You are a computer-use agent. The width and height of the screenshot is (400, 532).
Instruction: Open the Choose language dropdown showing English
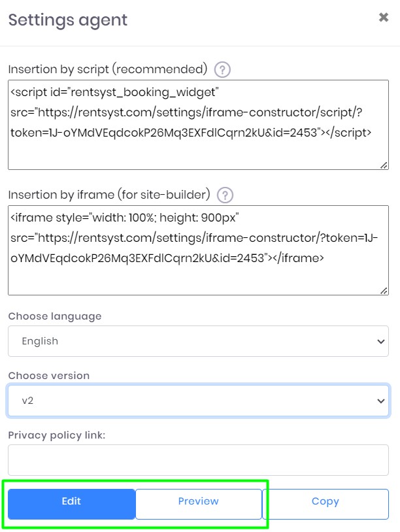pyautogui.click(x=198, y=341)
